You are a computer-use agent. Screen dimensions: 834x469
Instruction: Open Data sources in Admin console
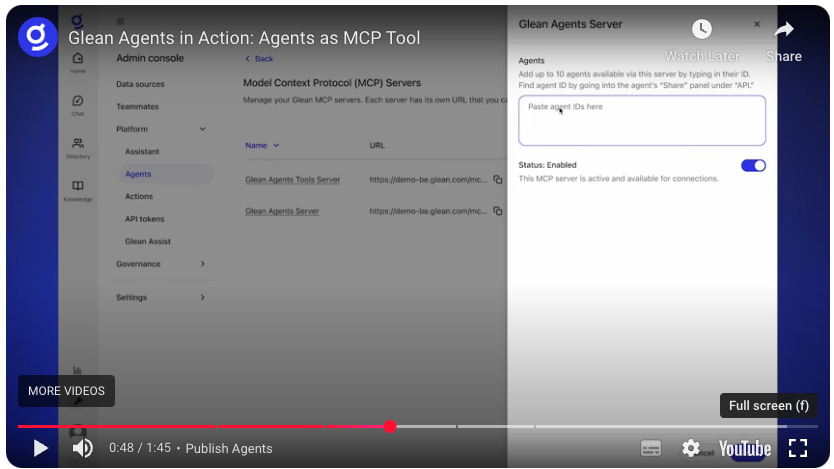point(140,84)
